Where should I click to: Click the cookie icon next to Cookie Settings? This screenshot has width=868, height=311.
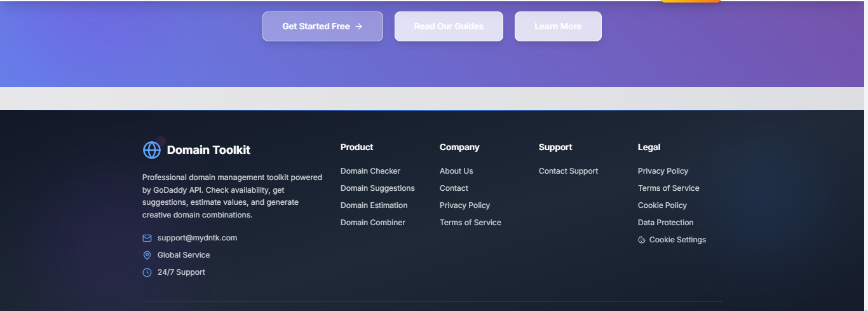coord(642,240)
